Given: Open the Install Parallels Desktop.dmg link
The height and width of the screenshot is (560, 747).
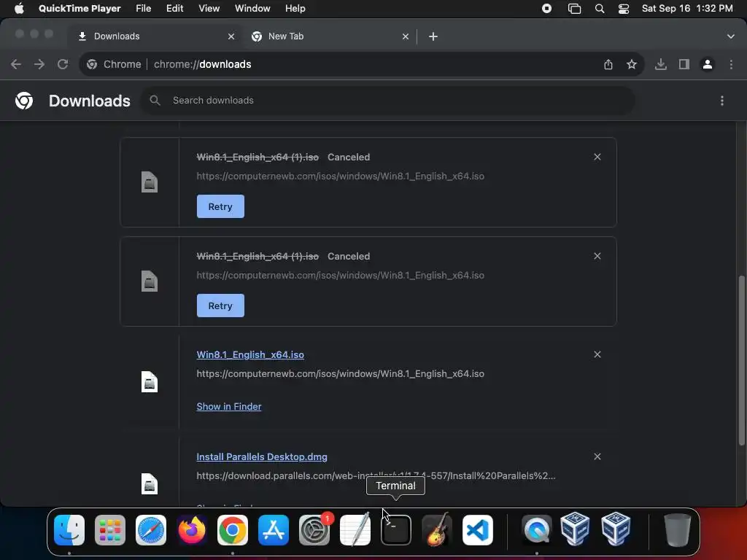Looking at the screenshot, I should 262,456.
